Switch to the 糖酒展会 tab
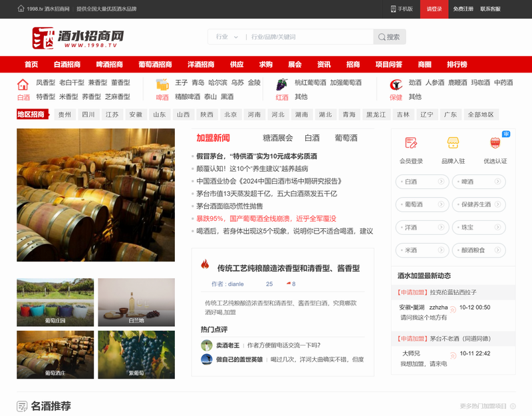 coord(277,138)
